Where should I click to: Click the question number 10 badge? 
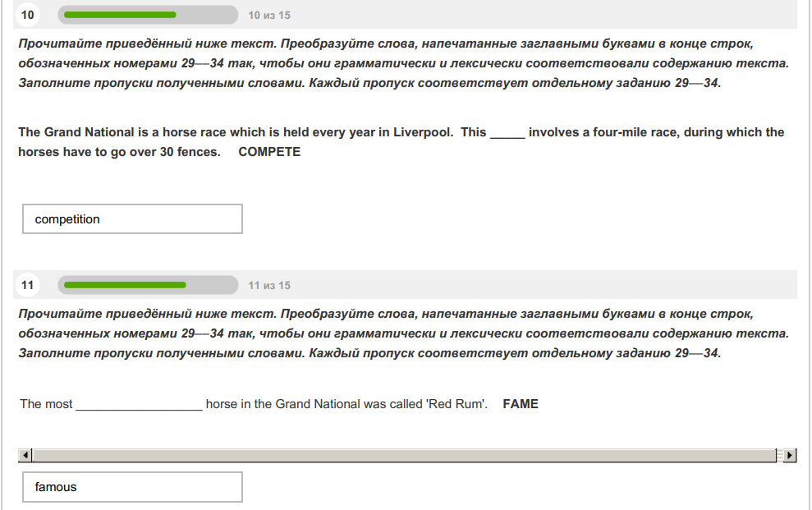27,15
